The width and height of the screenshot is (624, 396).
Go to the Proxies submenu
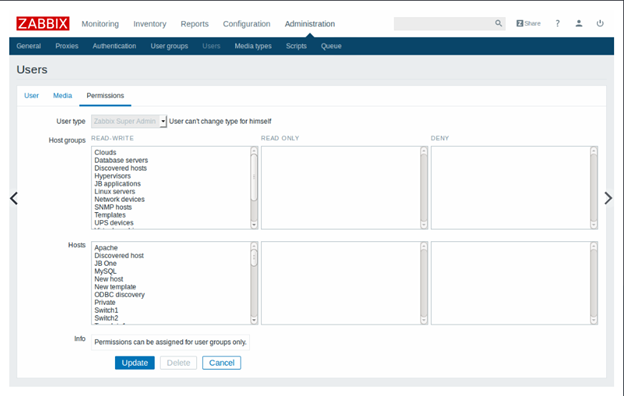tap(67, 46)
